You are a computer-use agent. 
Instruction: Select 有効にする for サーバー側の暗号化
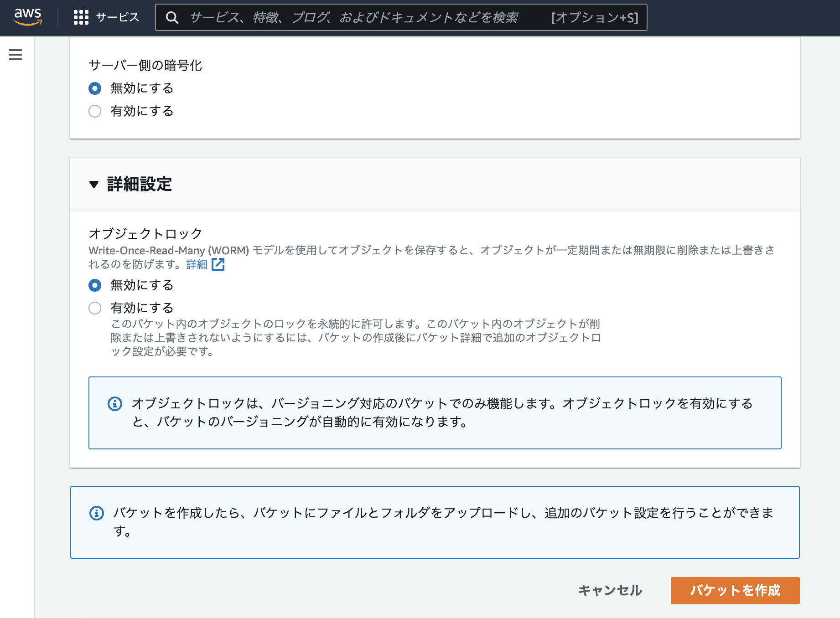click(95, 111)
